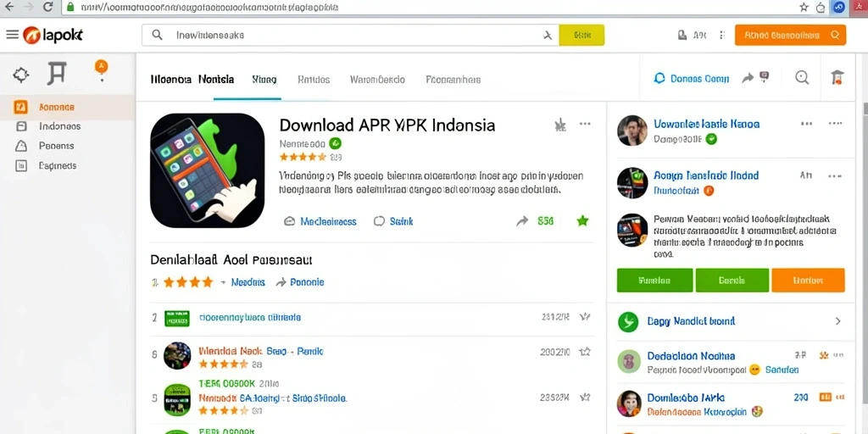Open the Dedablaon Noatea entry

[691, 356]
